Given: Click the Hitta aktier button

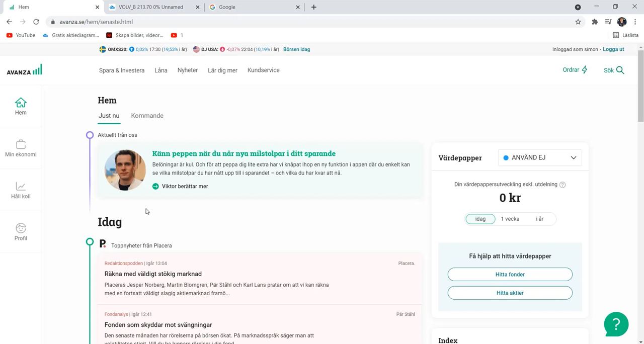Looking at the screenshot, I should click(x=510, y=293).
